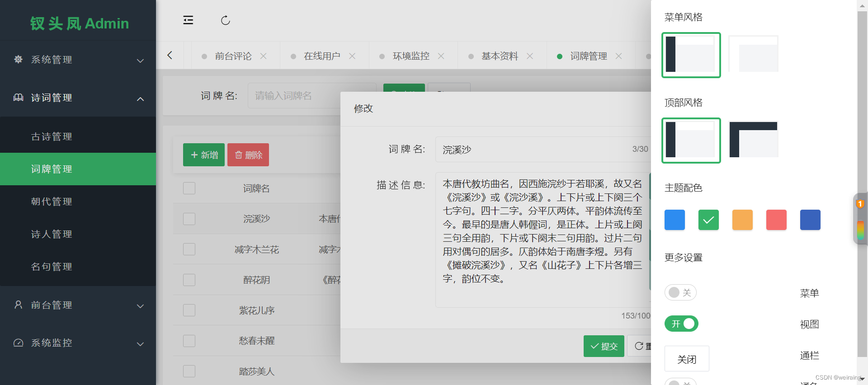This screenshot has height=385, width=868.
Task: Select the green theme color
Action: pos(708,220)
